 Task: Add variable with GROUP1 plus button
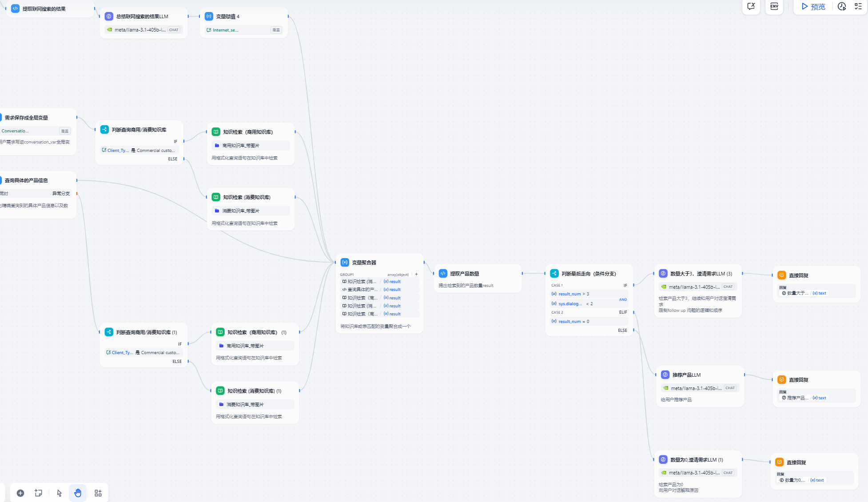[416, 274]
